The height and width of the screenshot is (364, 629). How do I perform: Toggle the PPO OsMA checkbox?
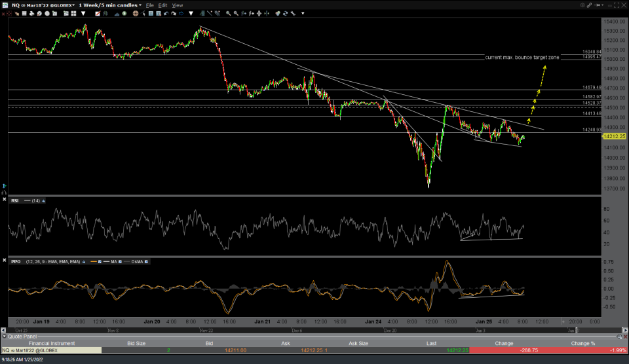point(146,262)
